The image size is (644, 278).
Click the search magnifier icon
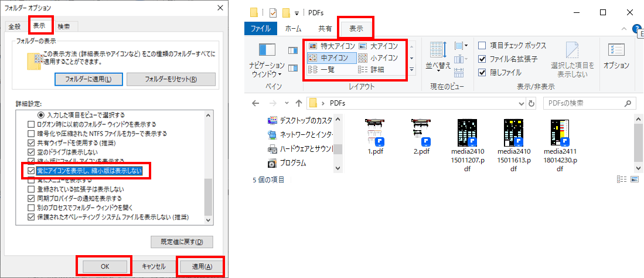point(627,103)
